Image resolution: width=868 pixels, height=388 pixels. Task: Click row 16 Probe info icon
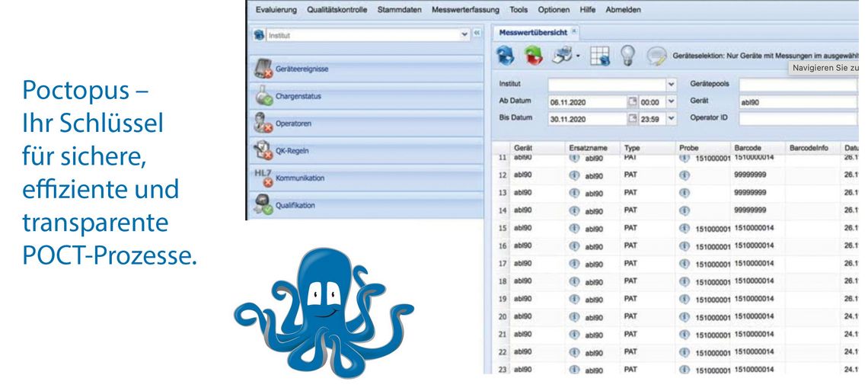(685, 245)
